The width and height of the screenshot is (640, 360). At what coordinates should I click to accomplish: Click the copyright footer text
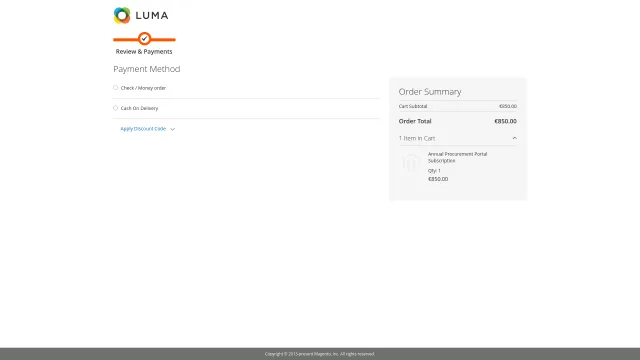320,354
